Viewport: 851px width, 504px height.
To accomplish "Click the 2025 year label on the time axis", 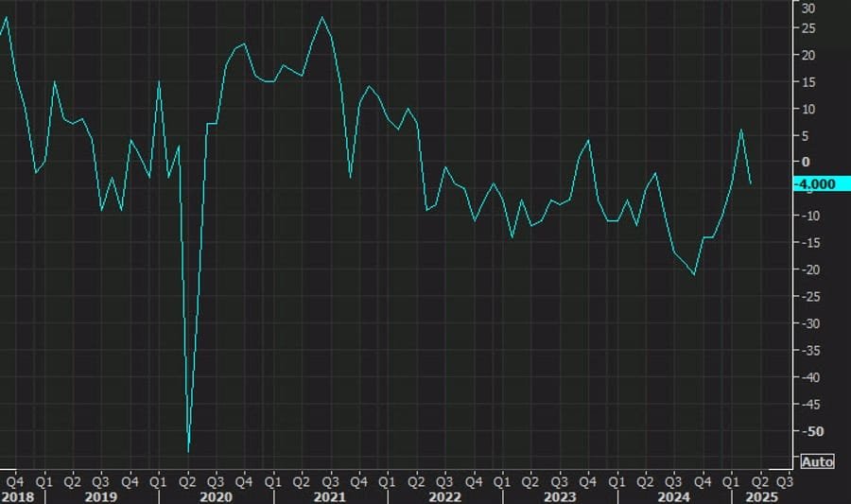I will (x=762, y=495).
